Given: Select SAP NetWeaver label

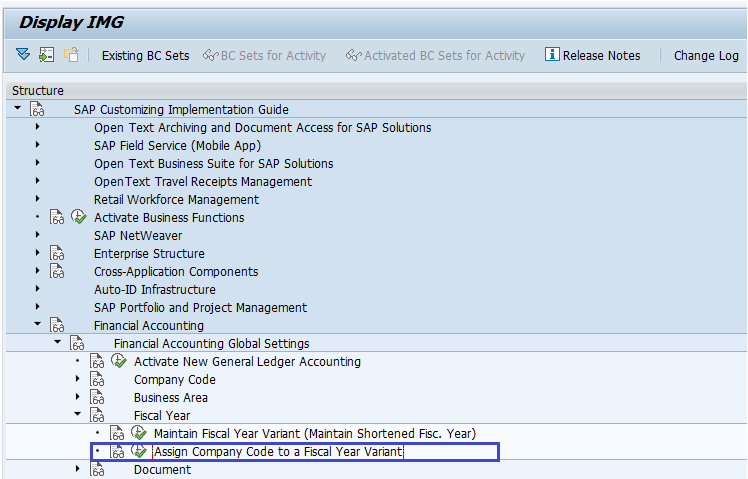Looking at the screenshot, I should [x=138, y=236].
